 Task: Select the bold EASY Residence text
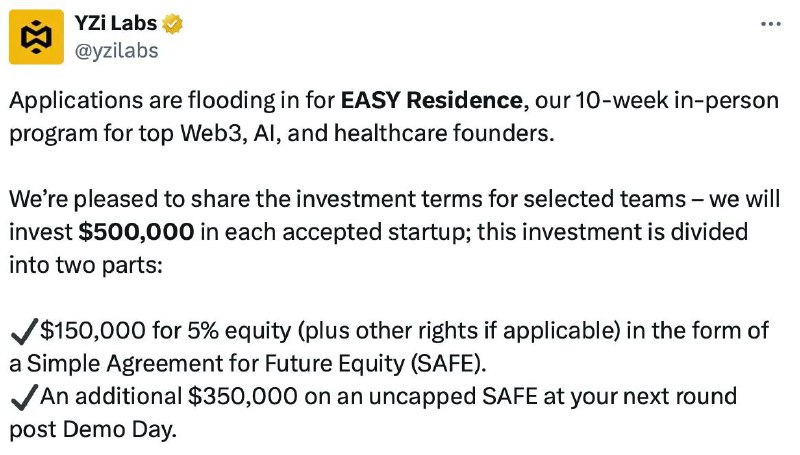tap(432, 100)
